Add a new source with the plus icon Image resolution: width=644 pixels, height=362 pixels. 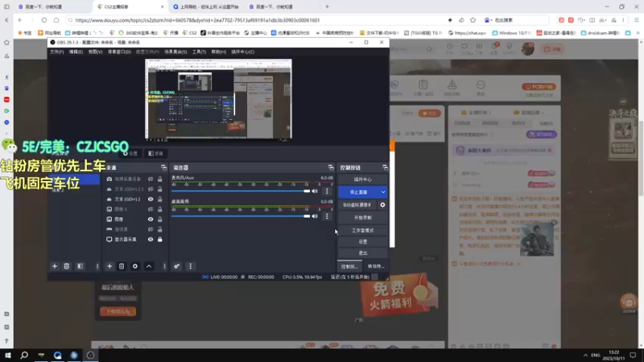pyautogui.click(x=109, y=266)
